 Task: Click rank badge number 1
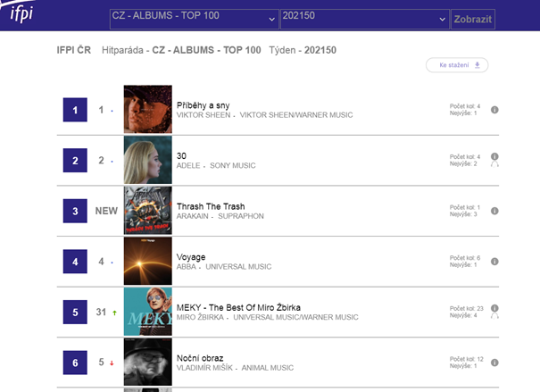(x=75, y=110)
